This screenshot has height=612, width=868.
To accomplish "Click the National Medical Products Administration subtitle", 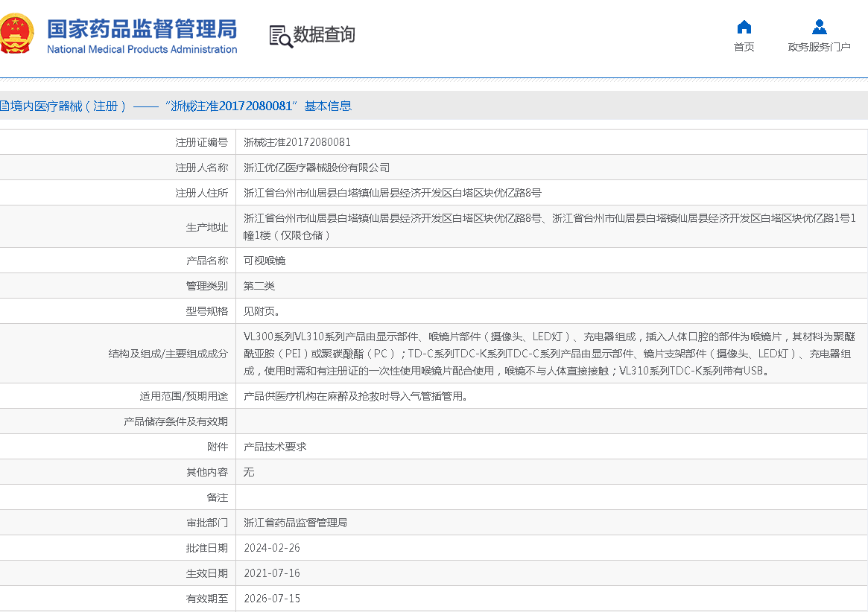I will point(142,50).
